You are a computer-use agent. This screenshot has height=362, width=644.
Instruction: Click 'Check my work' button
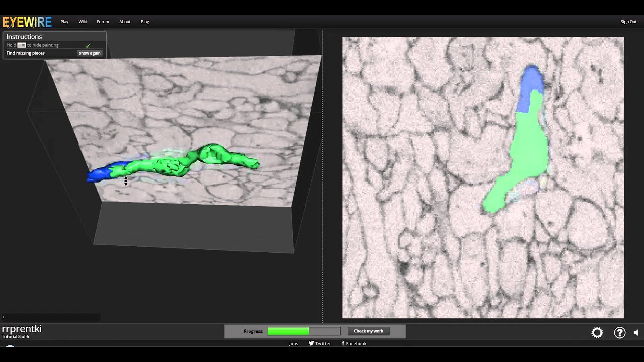tap(368, 331)
